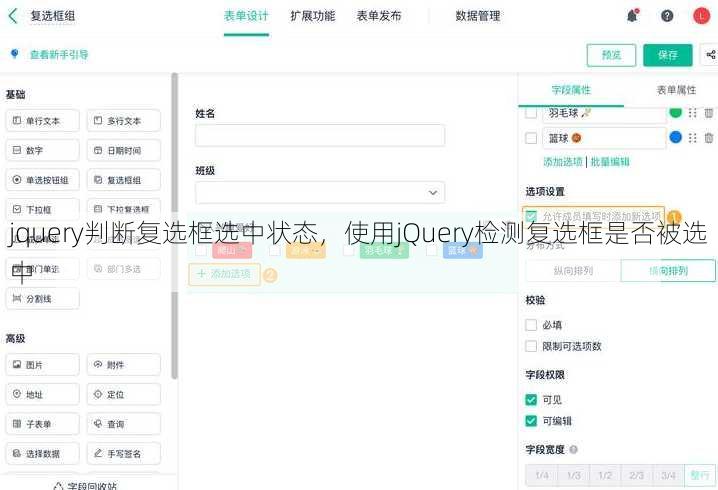Set field width to 1/2

tap(605, 475)
